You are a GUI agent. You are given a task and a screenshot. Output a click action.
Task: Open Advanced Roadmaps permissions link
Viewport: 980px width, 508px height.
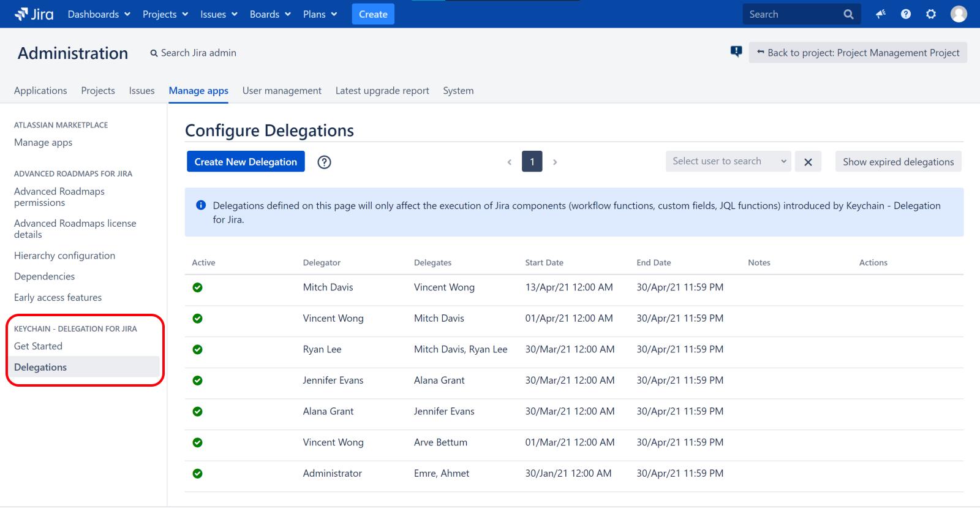point(59,197)
